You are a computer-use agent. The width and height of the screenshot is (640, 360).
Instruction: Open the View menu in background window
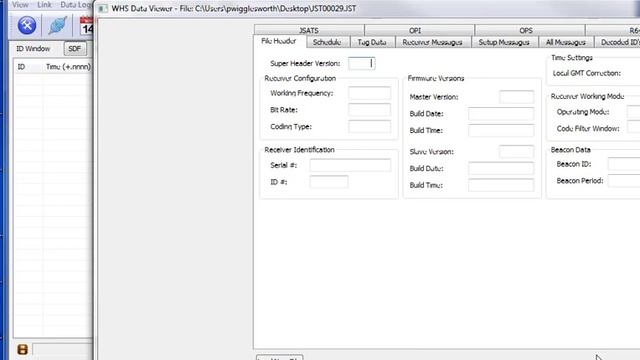(20, 5)
